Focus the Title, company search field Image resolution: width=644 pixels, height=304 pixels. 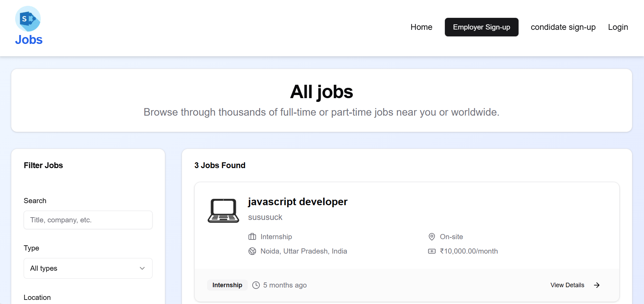88,220
